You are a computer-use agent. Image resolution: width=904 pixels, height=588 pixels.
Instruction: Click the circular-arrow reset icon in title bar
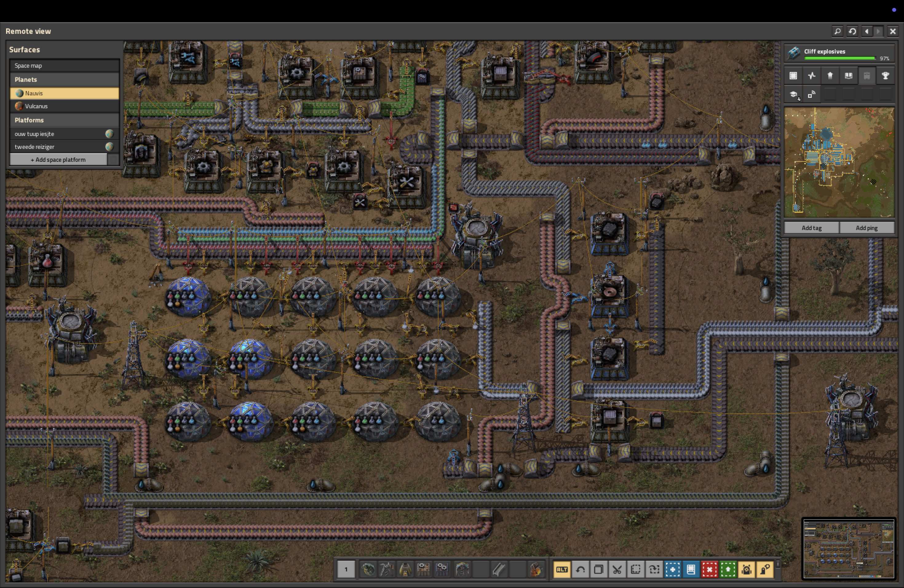(x=852, y=31)
